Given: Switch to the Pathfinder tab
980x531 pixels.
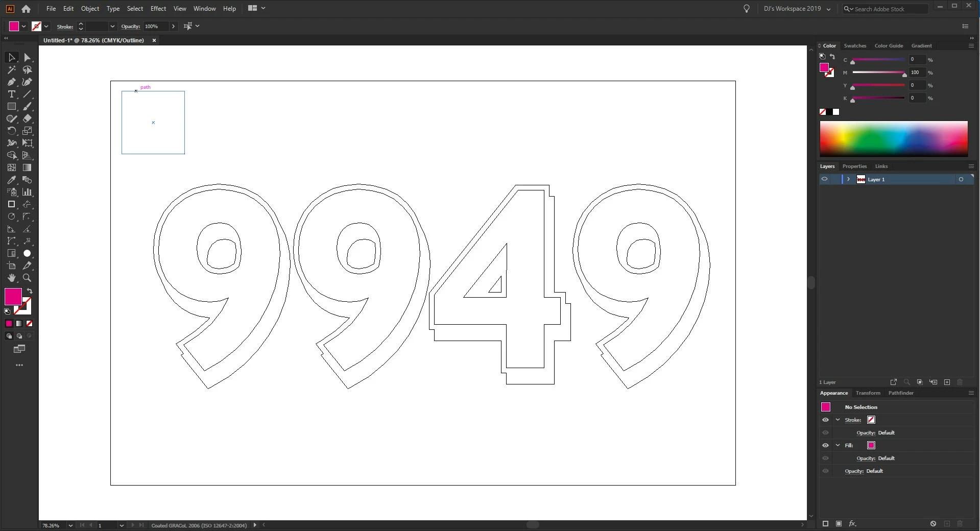Looking at the screenshot, I should click(901, 393).
